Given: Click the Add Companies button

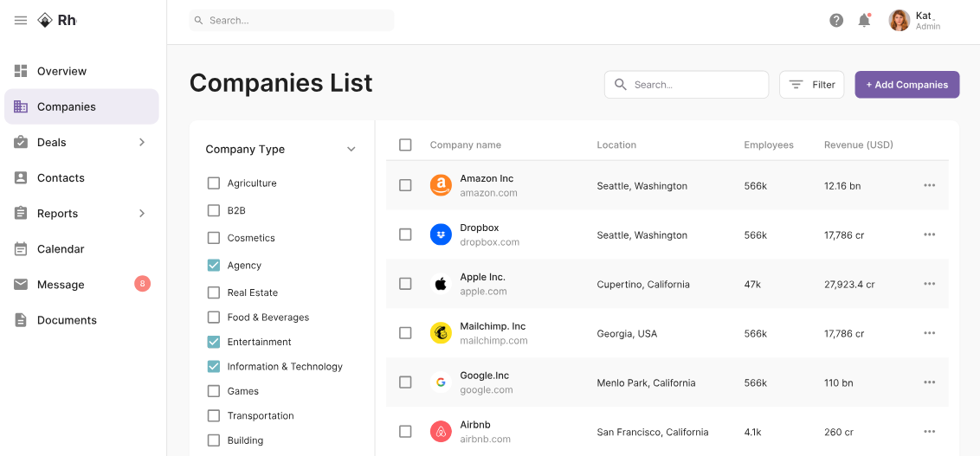Looking at the screenshot, I should [906, 85].
